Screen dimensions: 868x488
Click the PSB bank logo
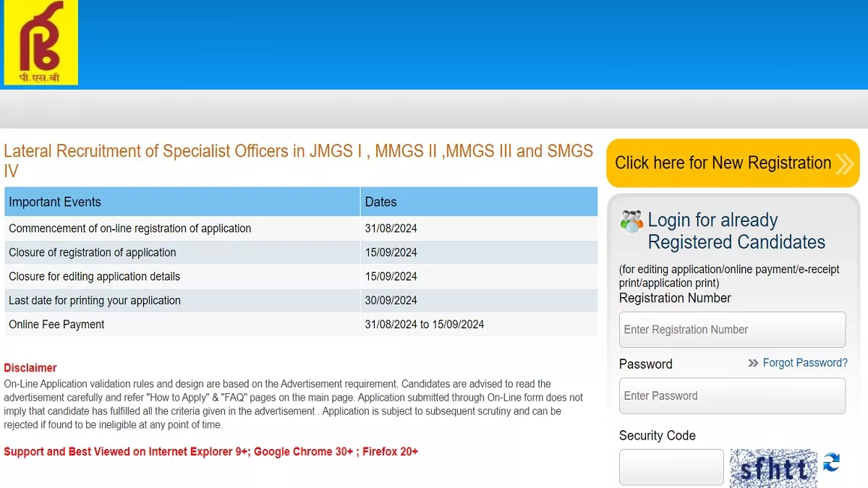[41, 43]
